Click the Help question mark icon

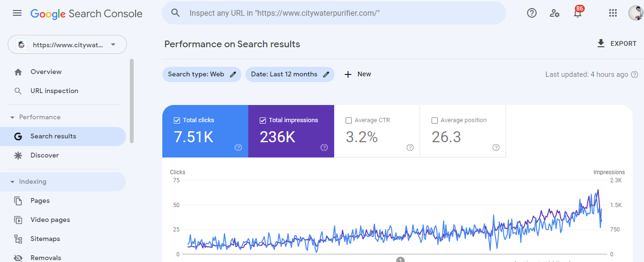pos(532,13)
